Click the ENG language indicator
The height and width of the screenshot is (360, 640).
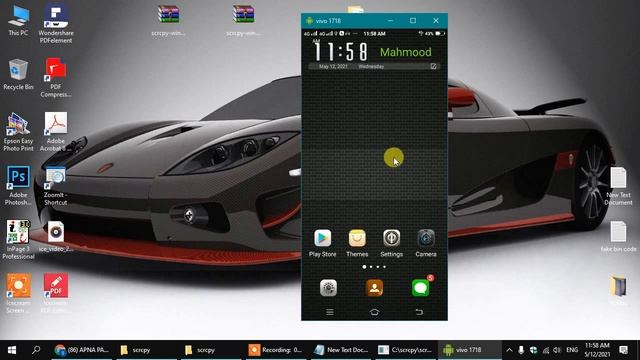click(572, 350)
